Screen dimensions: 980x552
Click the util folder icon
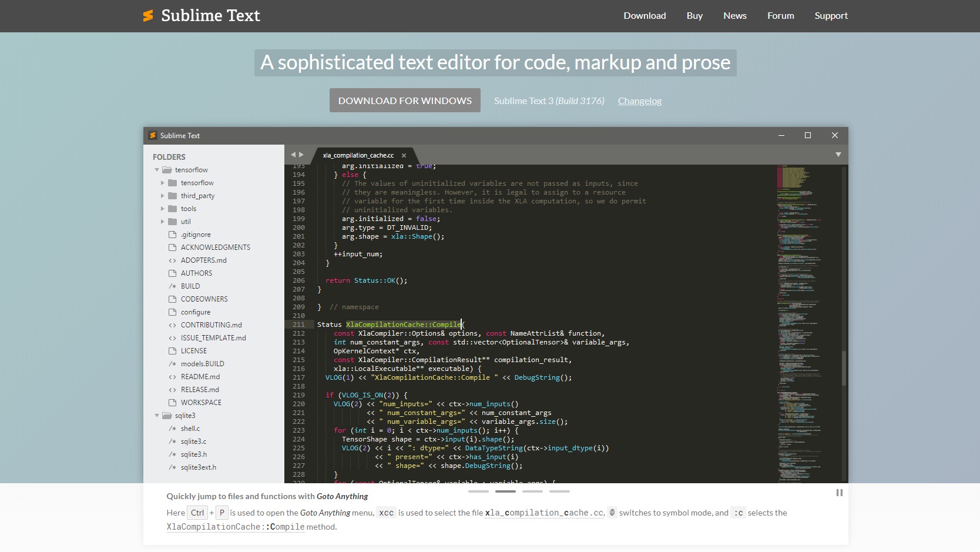[173, 222]
